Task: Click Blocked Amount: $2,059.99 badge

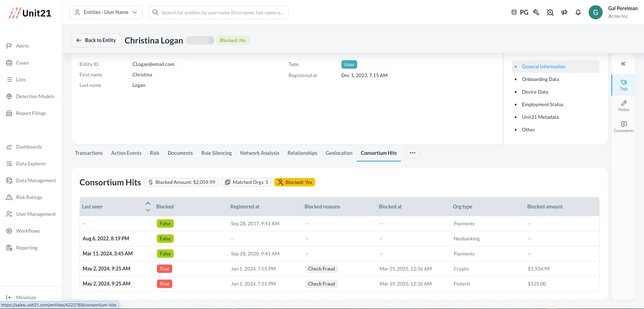Action: 181,182
